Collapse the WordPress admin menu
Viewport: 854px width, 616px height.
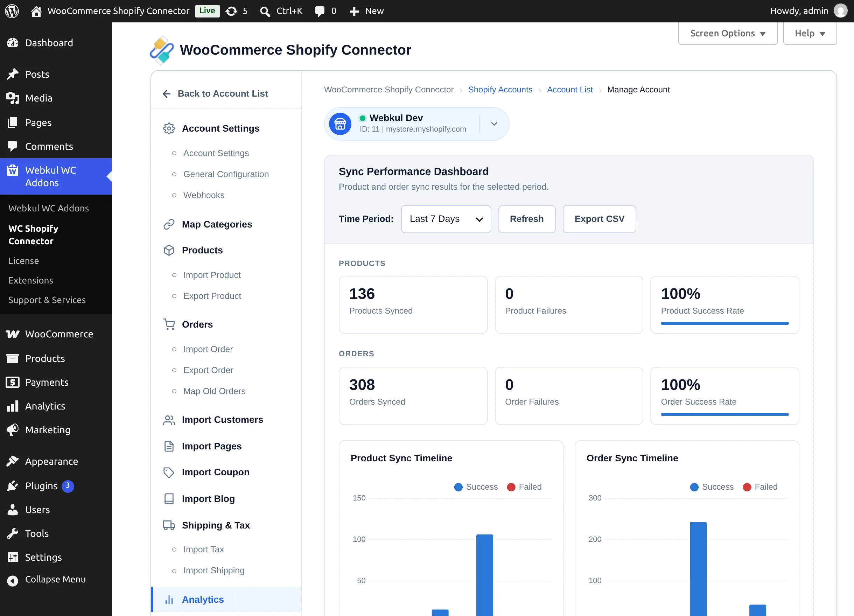pos(56,580)
